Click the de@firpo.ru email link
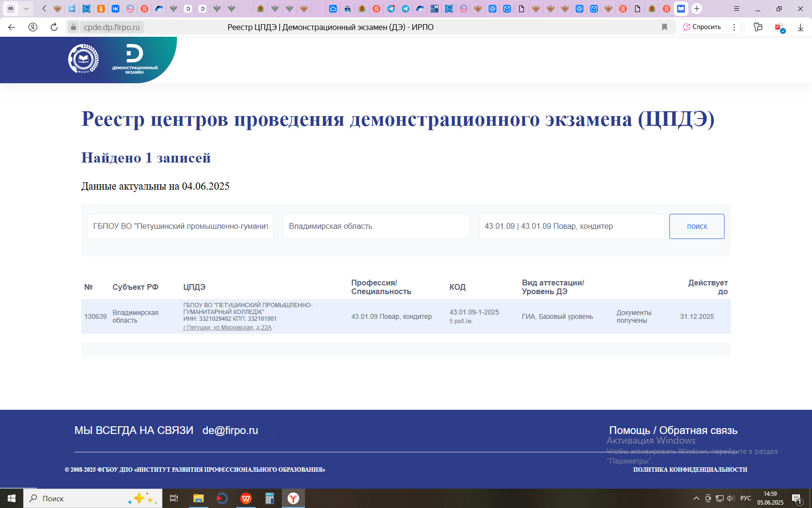 pyautogui.click(x=230, y=431)
